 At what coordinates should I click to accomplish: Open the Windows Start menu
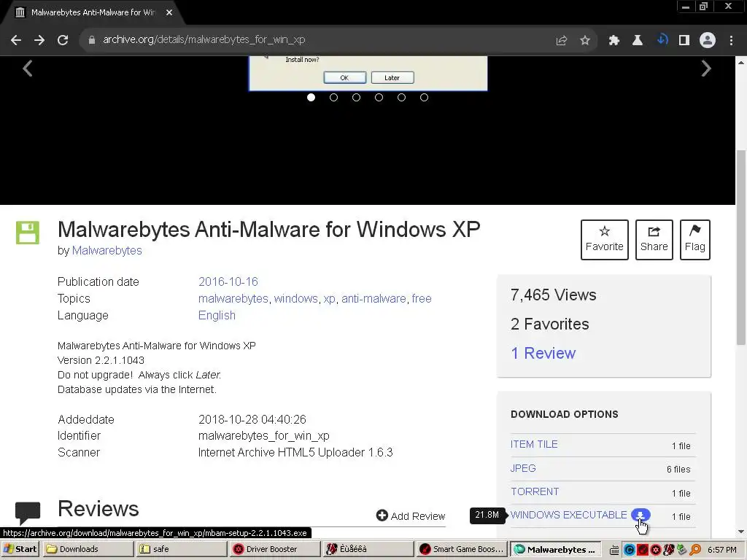20,549
